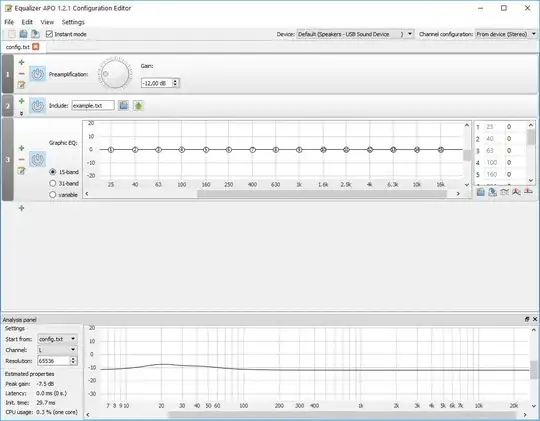Click the Graphic EQ horizontal scrollbar
The image size is (540, 421).
tap(322, 194)
